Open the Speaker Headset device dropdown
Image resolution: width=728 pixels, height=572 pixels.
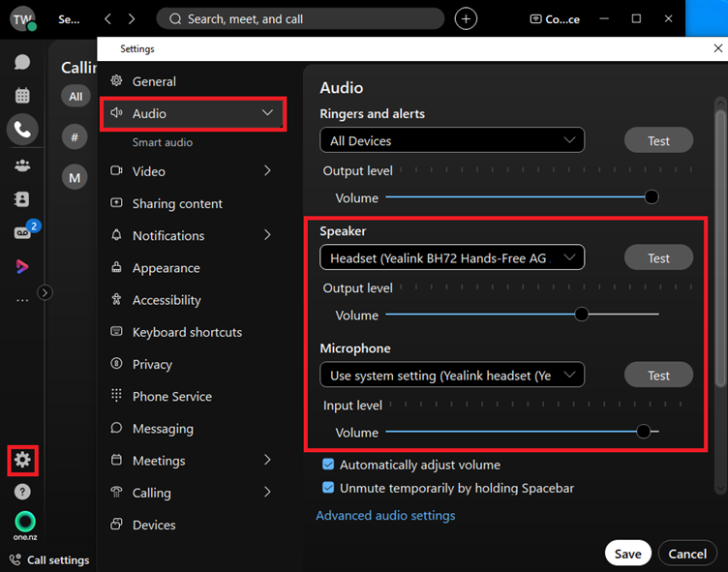tap(452, 257)
